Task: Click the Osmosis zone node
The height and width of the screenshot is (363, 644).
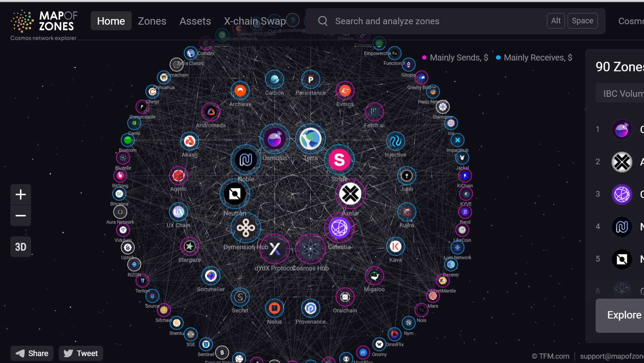Action: tap(275, 139)
